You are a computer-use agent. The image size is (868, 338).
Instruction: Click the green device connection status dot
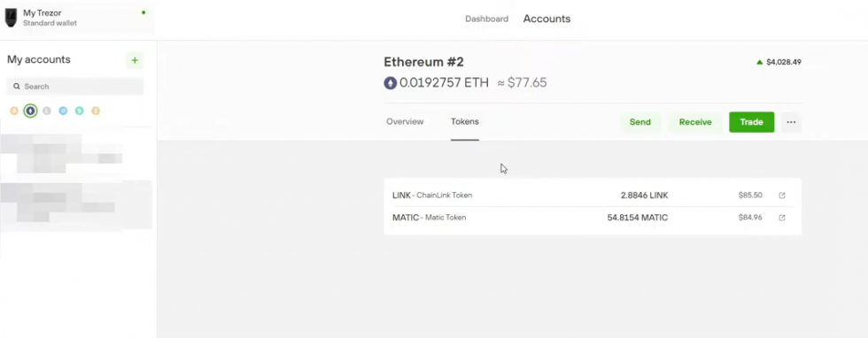coord(143,12)
